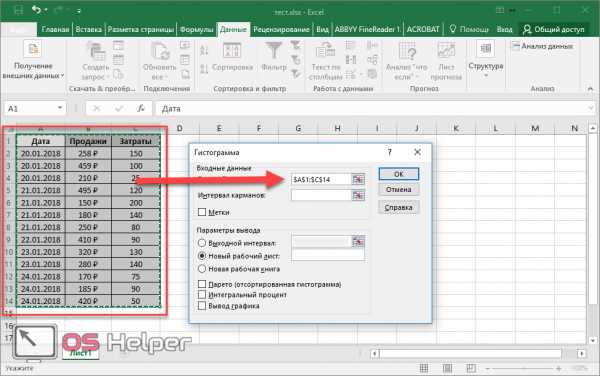This screenshot has height=376, width=600.
Task: Click the Text to Columns icon
Action: pyautogui.click(x=325, y=51)
